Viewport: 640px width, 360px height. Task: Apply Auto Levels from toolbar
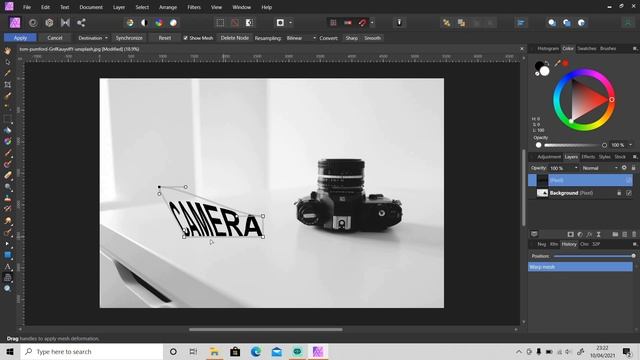pyautogui.click(x=130, y=23)
